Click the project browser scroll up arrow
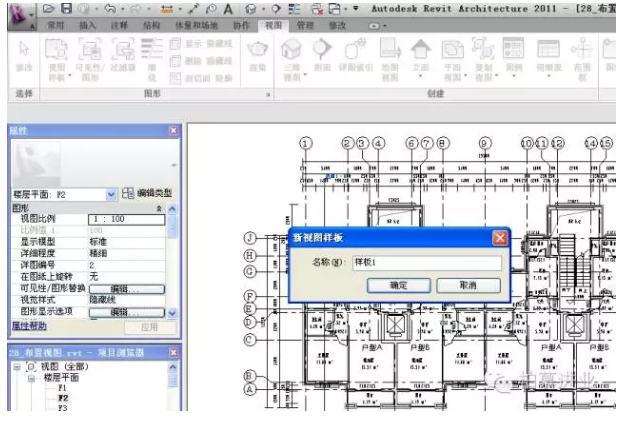 click(172, 367)
